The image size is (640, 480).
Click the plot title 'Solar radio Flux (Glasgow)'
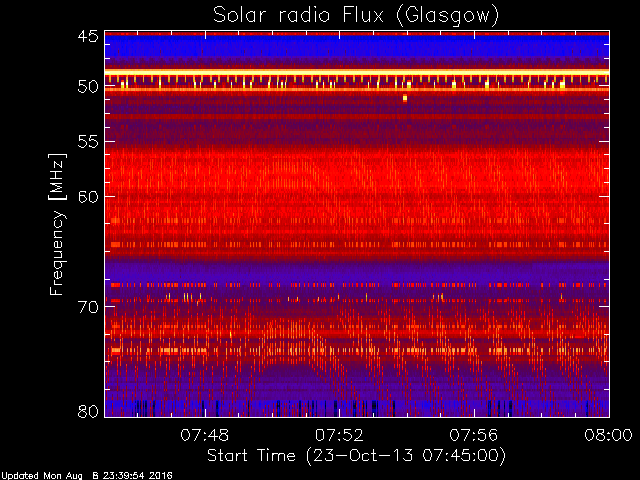[356, 16]
